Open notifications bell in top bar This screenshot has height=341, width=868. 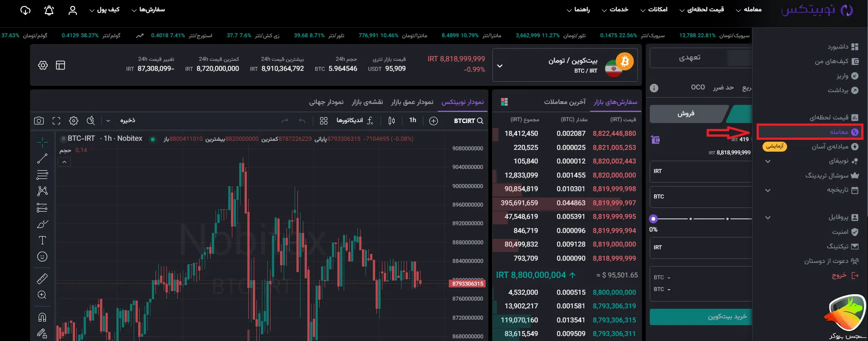click(49, 10)
